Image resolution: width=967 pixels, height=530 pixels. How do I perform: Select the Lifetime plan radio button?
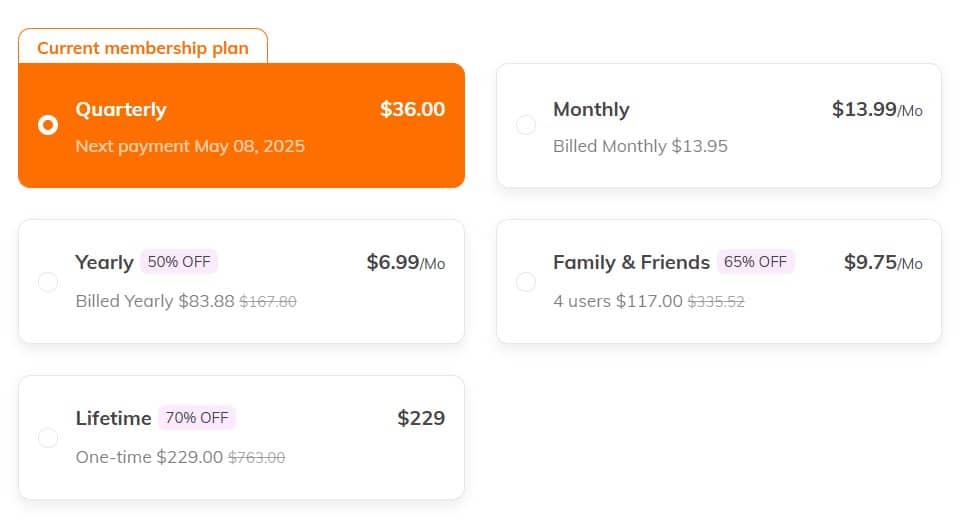[x=47, y=437]
